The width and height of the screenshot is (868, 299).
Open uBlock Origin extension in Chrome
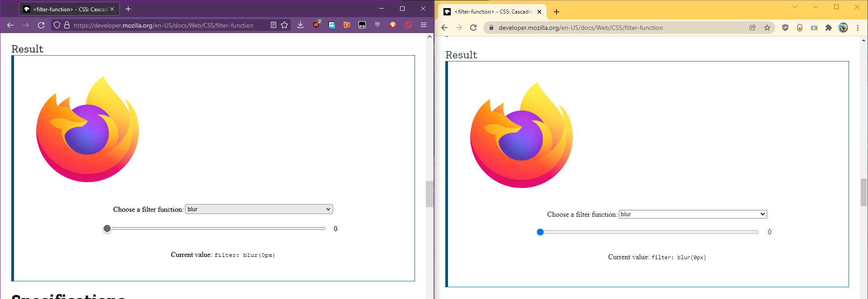pyautogui.click(x=785, y=28)
